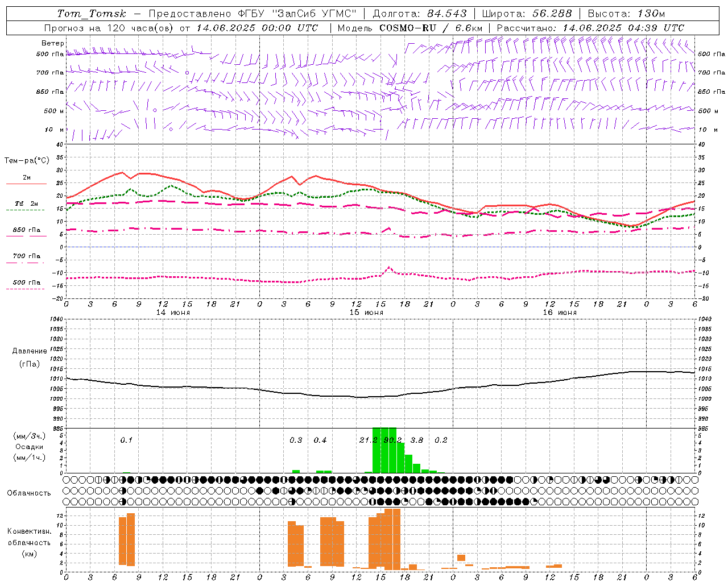Select the precipitation value "3.8"
This screenshot has width=728, height=582.
click(417, 440)
